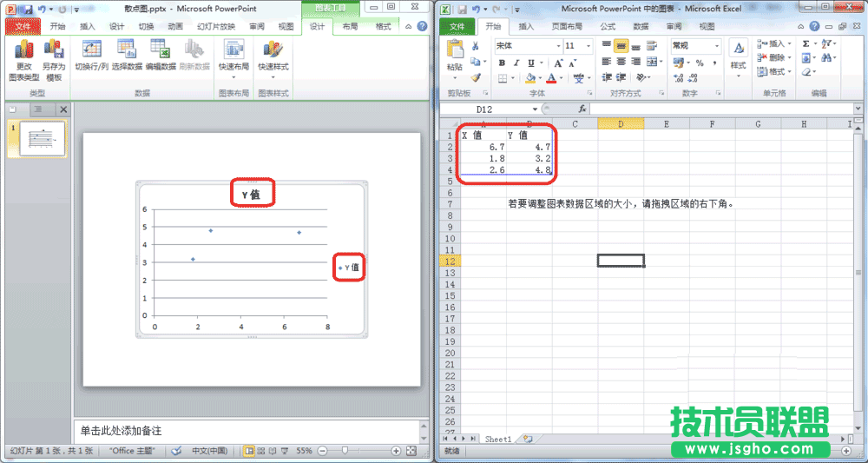Toggle Italic in Excel font group

click(x=516, y=63)
